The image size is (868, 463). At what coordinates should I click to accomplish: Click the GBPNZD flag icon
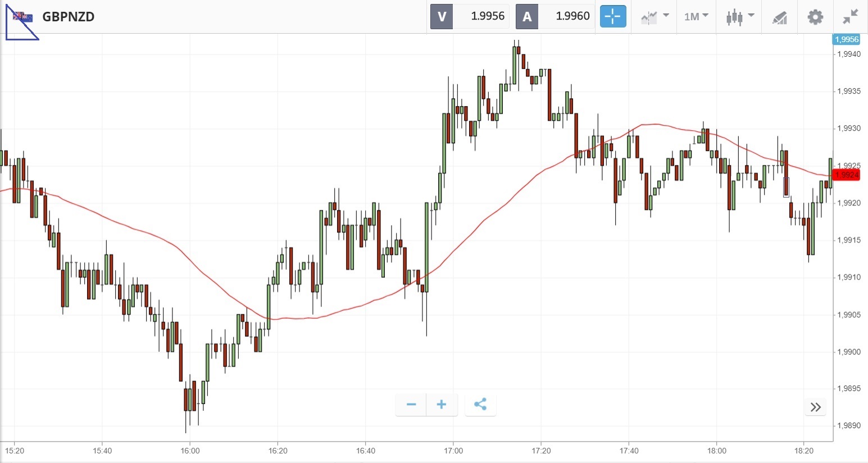coord(23,17)
